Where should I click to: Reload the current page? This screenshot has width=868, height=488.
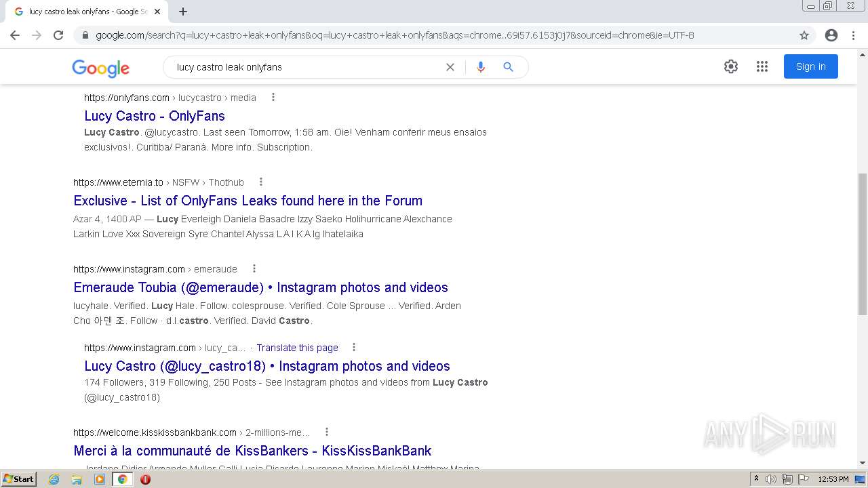(x=58, y=35)
